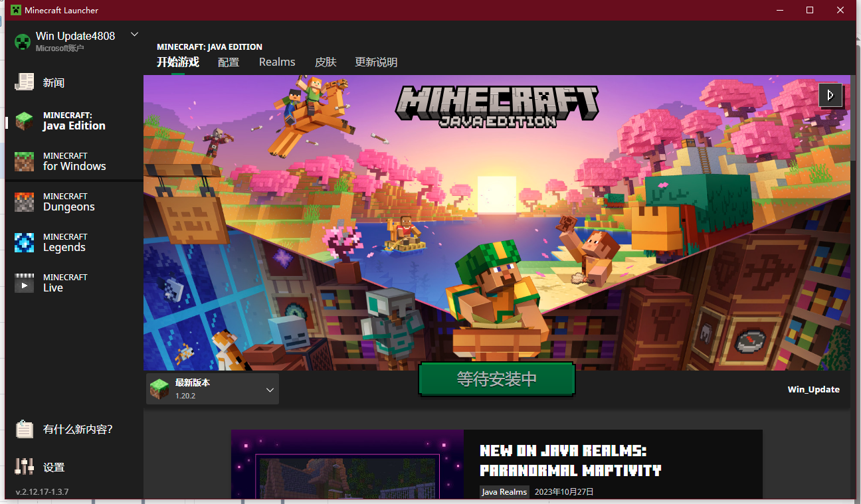The width and height of the screenshot is (861, 504).
Task: Select the Java Edition grass block icon
Action: [25, 121]
